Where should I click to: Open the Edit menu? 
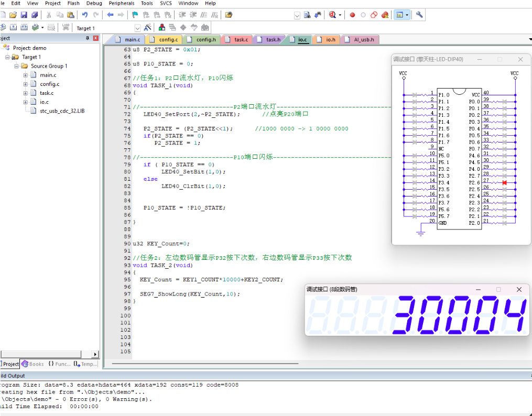pyautogui.click(x=16, y=3)
